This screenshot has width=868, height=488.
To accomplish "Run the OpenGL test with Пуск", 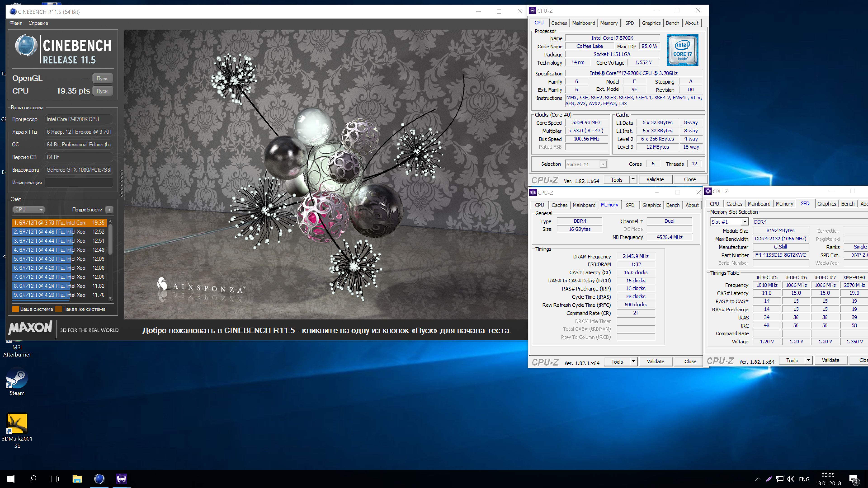I will coord(102,78).
